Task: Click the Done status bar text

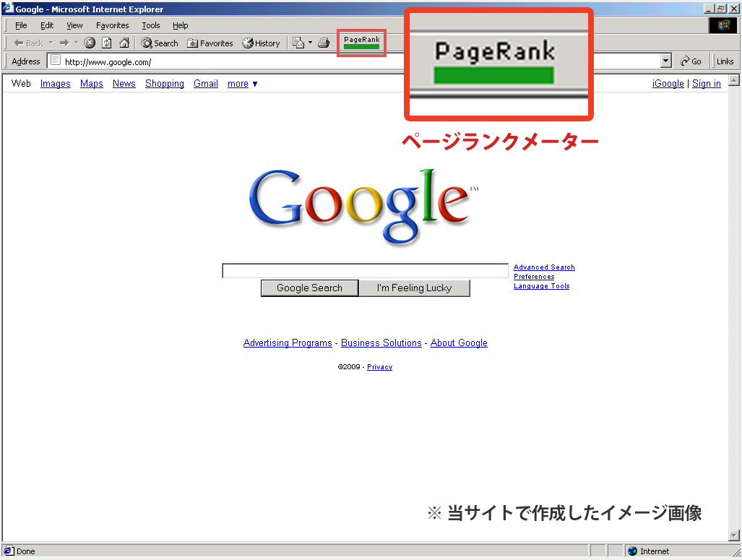Action: pyautogui.click(x=25, y=551)
